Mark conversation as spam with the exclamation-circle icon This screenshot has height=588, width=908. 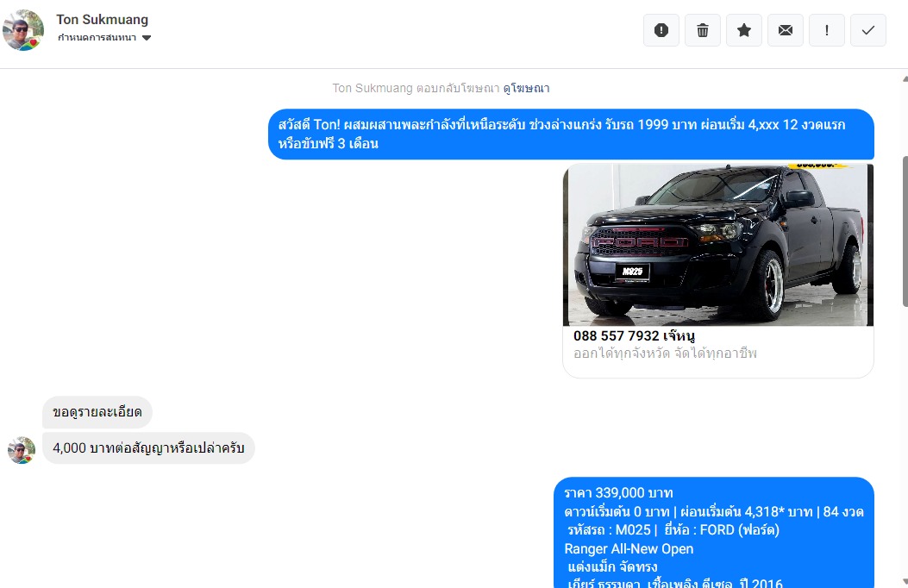[x=661, y=30]
